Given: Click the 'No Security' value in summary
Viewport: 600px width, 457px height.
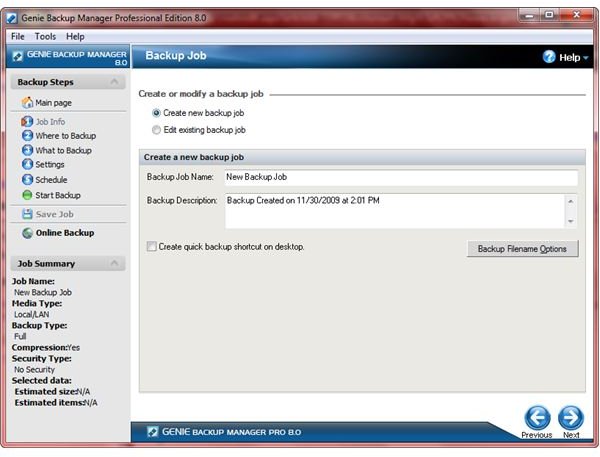Looking at the screenshot, I should tap(34, 370).
